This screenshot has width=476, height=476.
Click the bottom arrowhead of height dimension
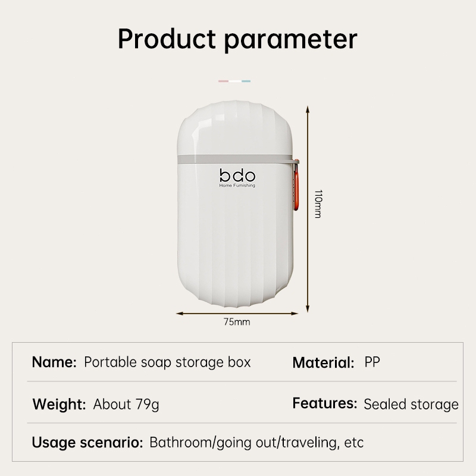pyautogui.click(x=308, y=308)
